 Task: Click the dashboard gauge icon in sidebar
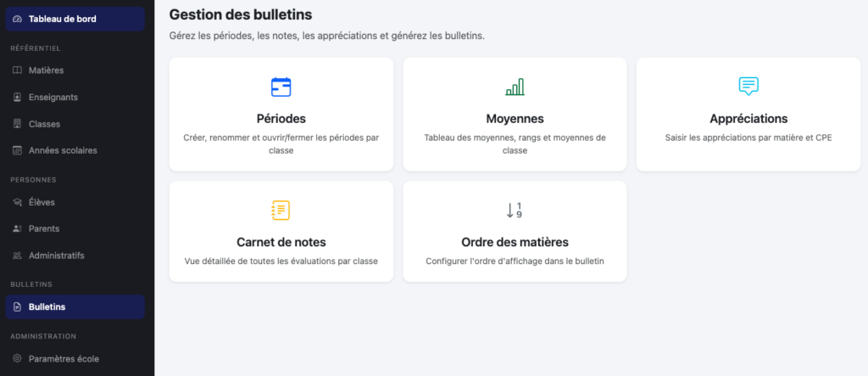click(18, 19)
